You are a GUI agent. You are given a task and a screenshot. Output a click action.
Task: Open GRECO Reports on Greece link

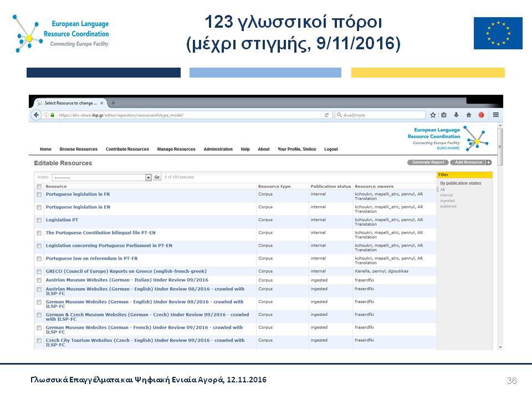click(x=126, y=272)
